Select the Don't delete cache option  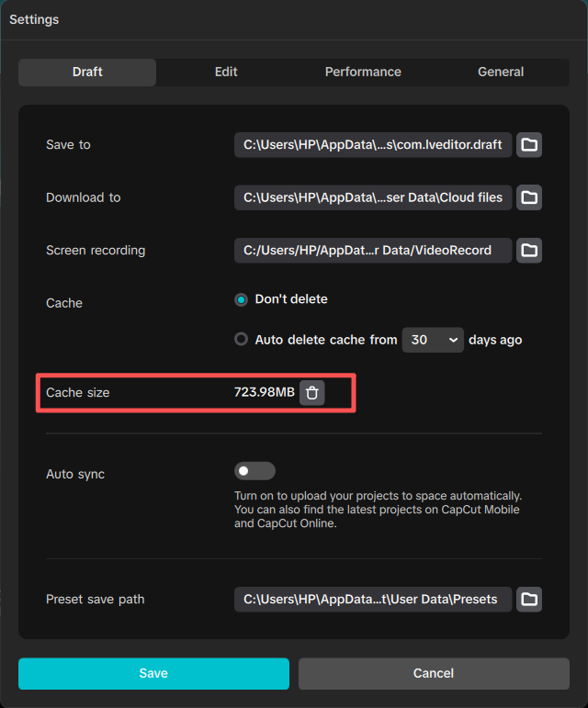click(242, 299)
